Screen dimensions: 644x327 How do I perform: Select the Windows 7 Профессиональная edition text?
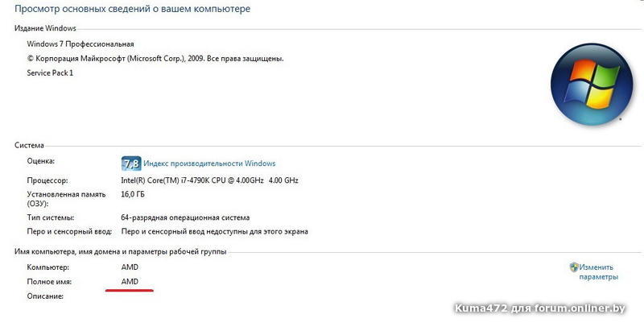click(x=80, y=43)
